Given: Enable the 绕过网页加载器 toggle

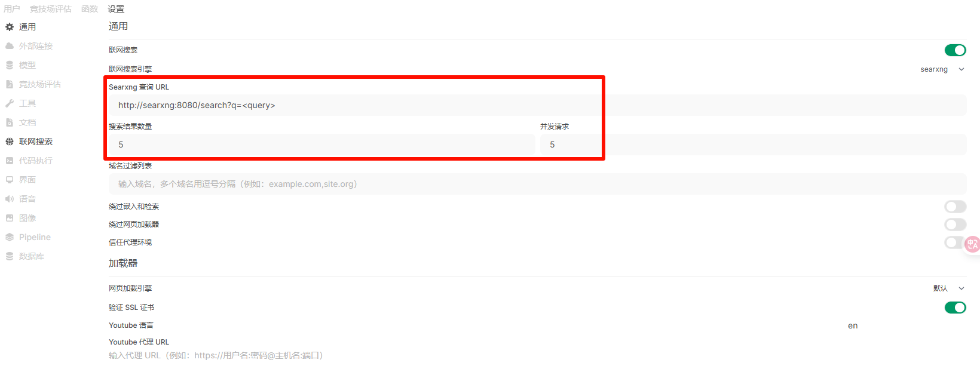Looking at the screenshot, I should point(955,225).
